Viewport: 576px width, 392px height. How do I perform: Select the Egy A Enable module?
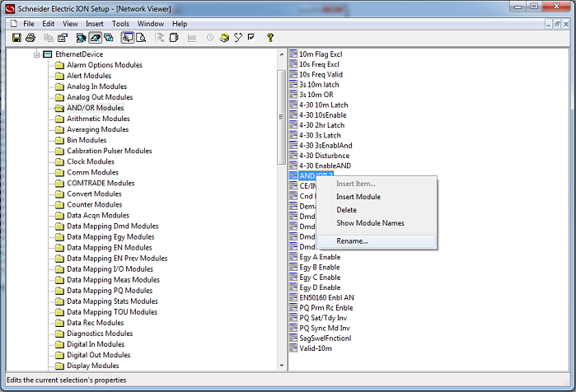(x=320, y=257)
